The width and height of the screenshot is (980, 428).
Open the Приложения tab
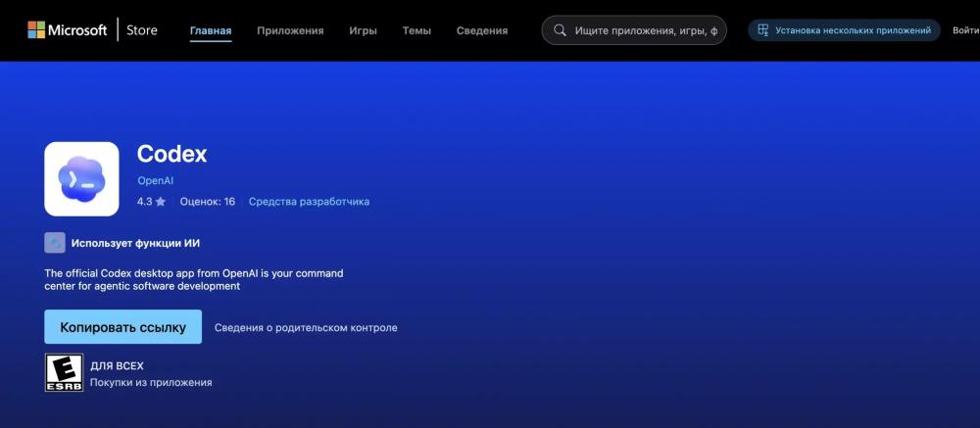[290, 30]
